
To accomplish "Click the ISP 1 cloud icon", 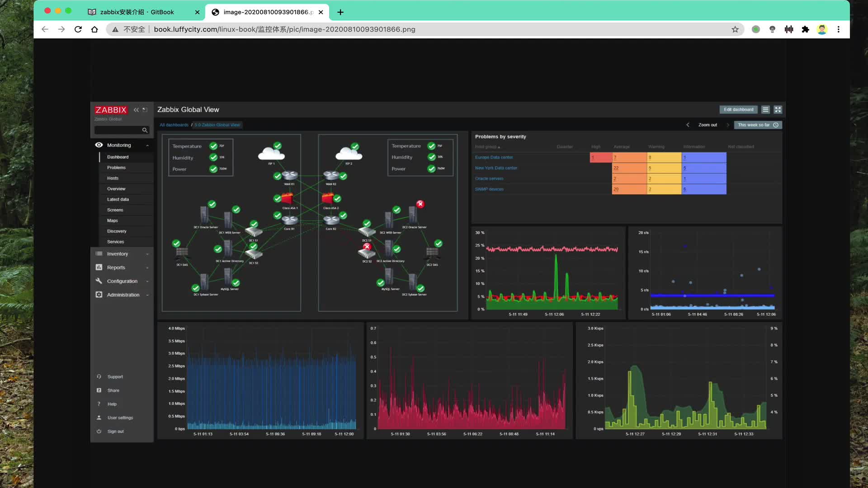I will click(x=271, y=154).
